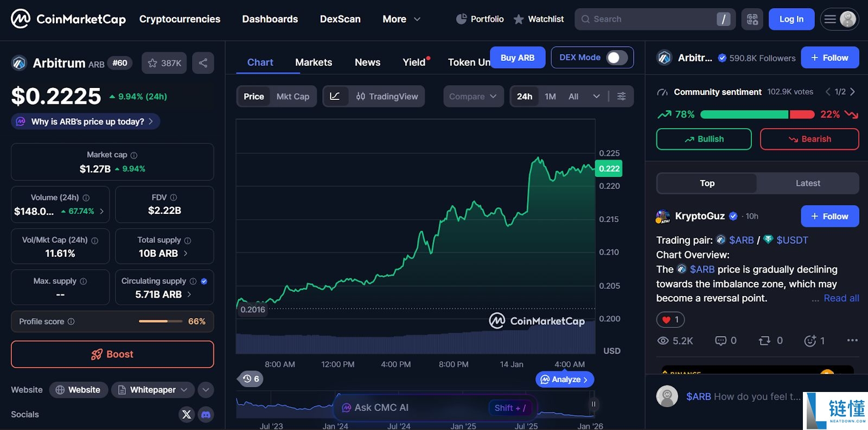Share Arbitrum page via share icon
Viewport: 868px width, 430px height.
pos(203,63)
